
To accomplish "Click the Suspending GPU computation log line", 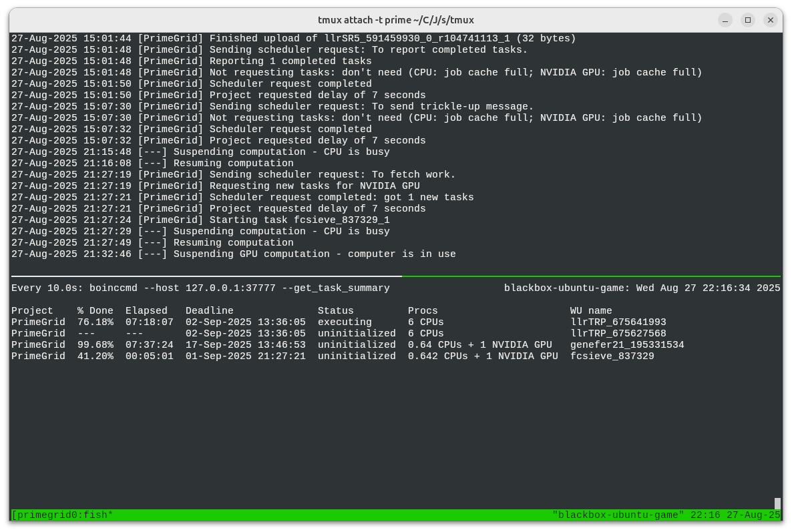I will 233,254.
